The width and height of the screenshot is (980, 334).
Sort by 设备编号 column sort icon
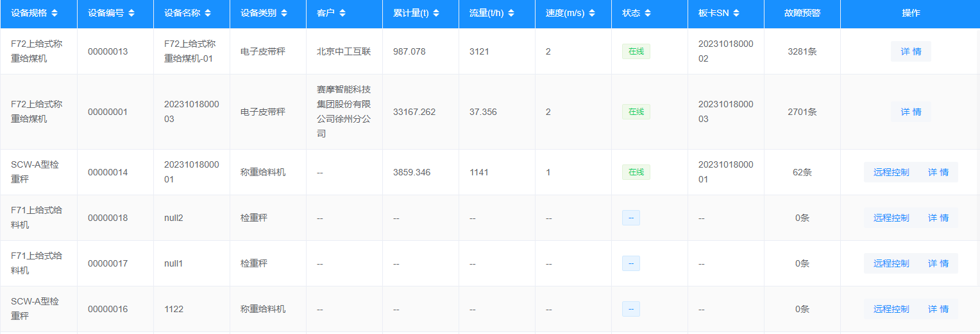click(131, 13)
